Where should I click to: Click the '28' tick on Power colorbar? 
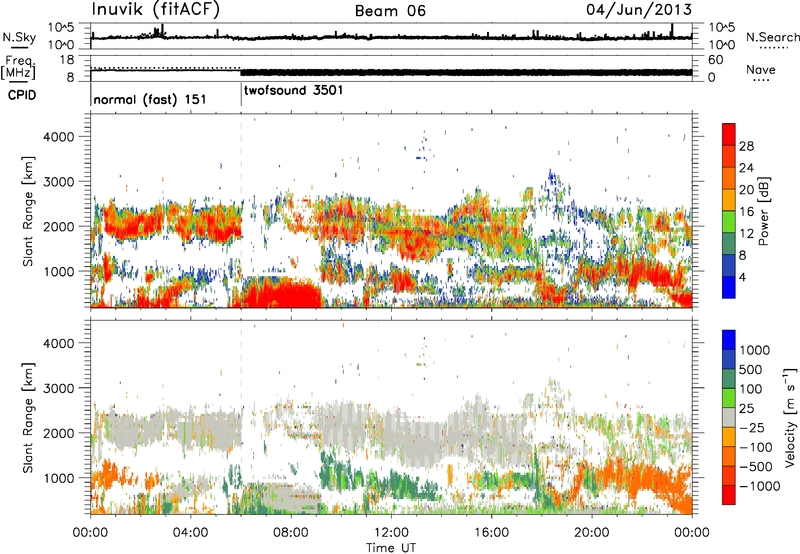coord(746,146)
